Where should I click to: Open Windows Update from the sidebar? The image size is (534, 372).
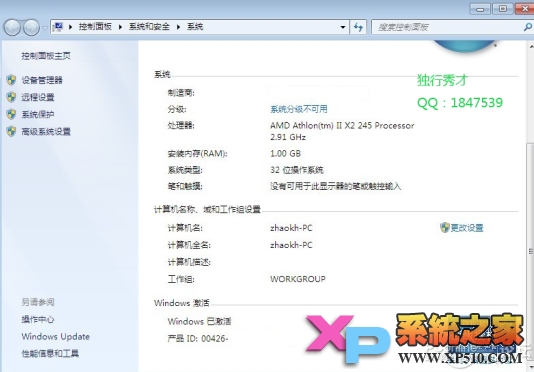[x=56, y=337]
